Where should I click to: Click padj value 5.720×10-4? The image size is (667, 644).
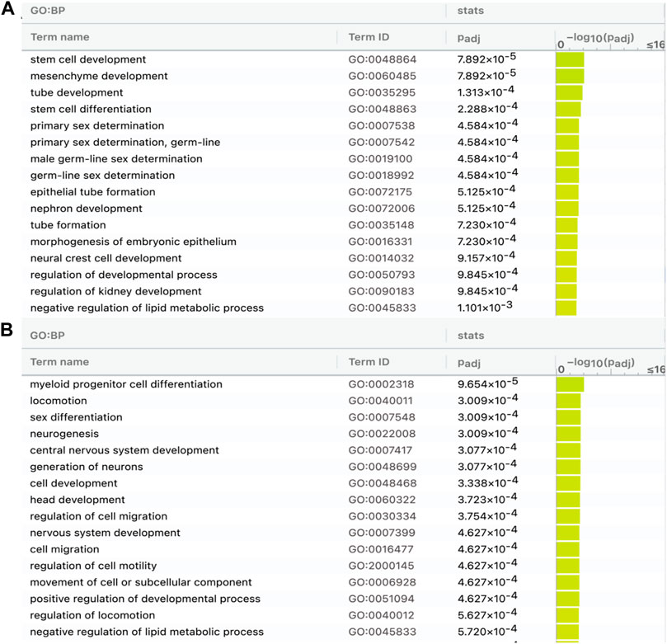pos(487,631)
